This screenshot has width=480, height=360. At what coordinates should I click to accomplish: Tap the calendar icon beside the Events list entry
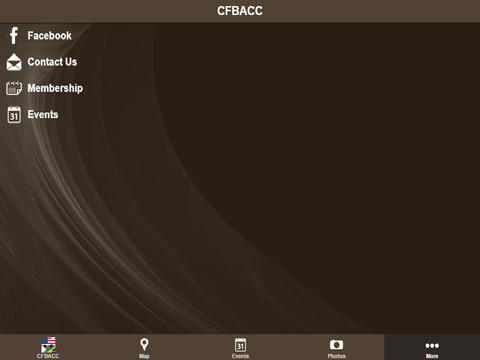point(14,115)
